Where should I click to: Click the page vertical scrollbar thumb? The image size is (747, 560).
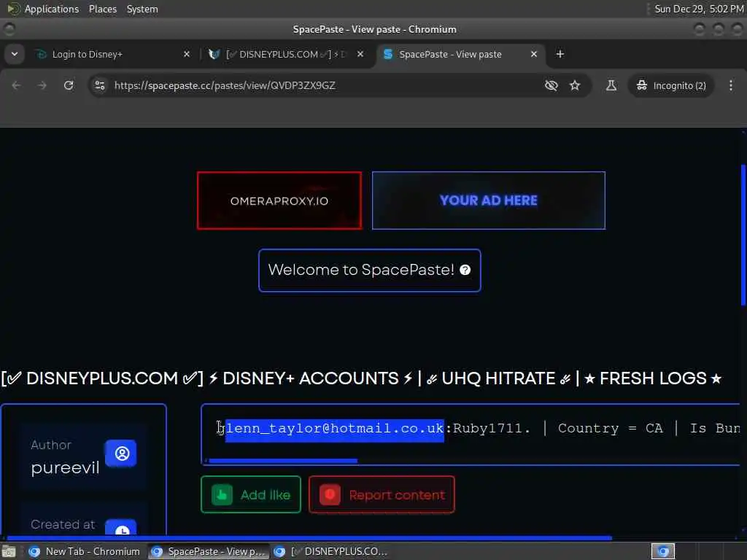(x=743, y=235)
